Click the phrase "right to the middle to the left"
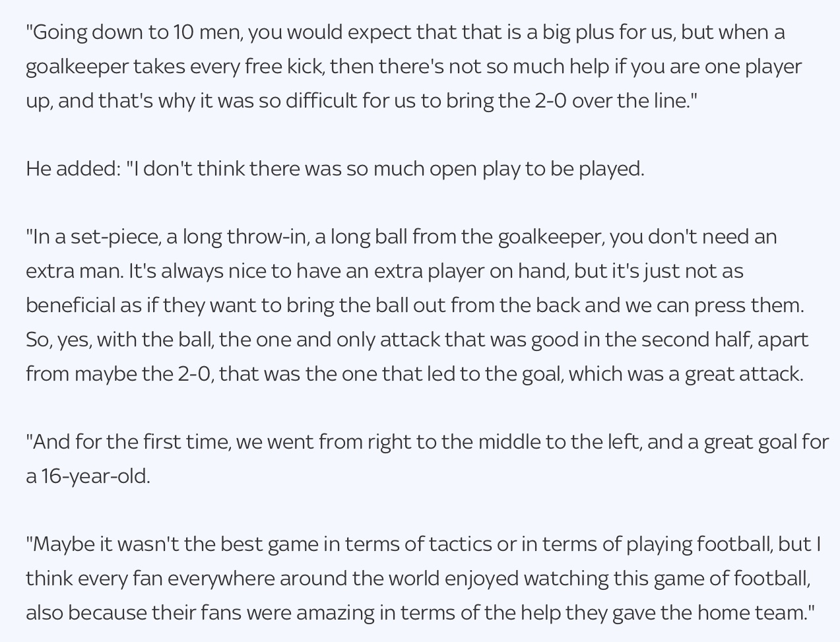Image resolution: width=840 pixels, height=642 pixels. (x=504, y=442)
